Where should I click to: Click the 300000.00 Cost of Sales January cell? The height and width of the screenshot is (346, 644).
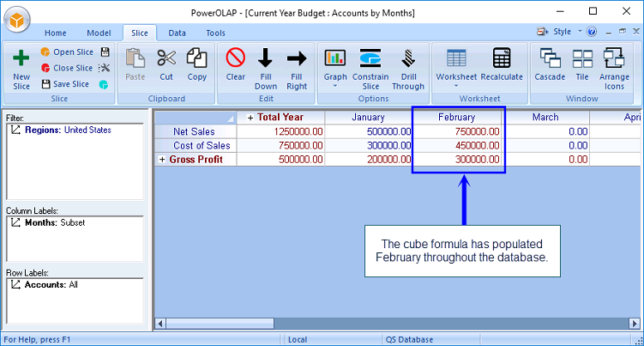(x=369, y=146)
